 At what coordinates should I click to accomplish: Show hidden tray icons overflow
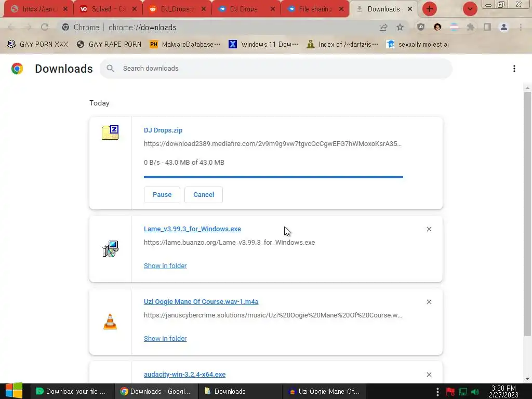coord(437,392)
